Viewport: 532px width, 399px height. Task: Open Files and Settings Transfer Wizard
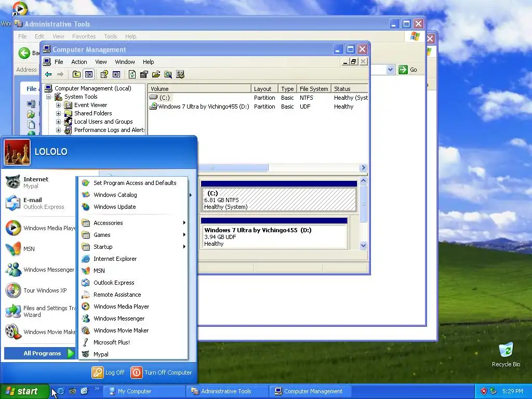coord(39,311)
